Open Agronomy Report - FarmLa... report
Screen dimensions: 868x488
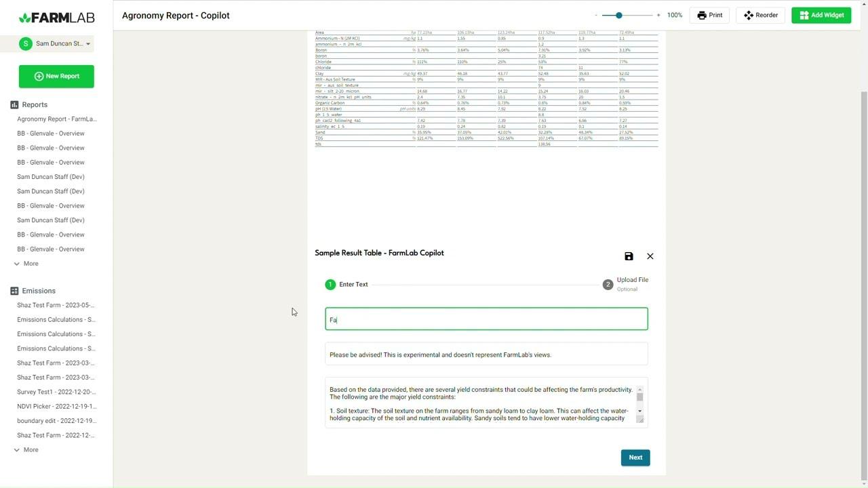coord(57,119)
